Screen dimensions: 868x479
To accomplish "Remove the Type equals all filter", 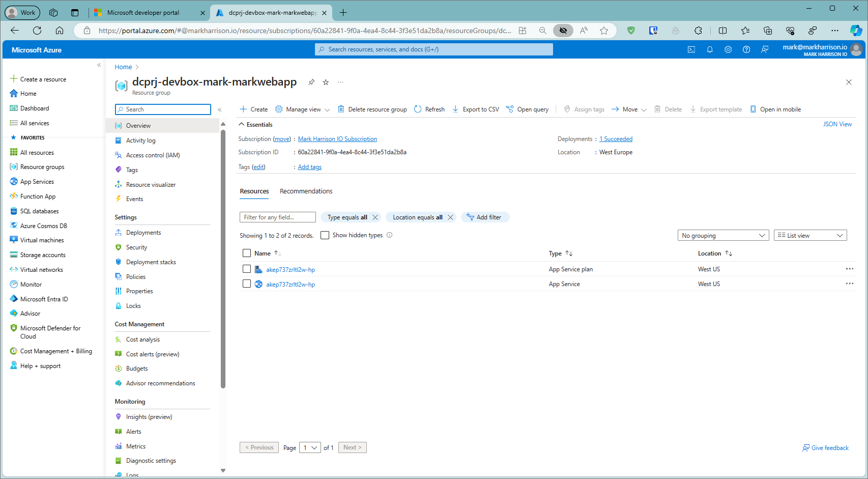I will click(375, 217).
